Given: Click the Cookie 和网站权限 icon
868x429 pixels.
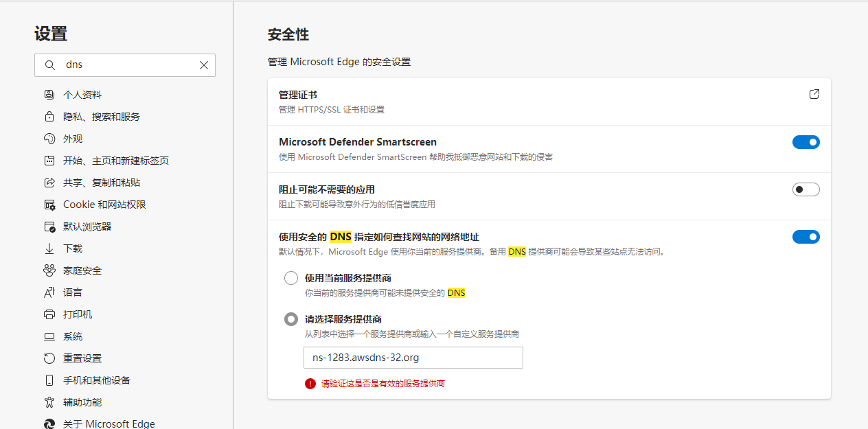Looking at the screenshot, I should pyautogui.click(x=49, y=205).
